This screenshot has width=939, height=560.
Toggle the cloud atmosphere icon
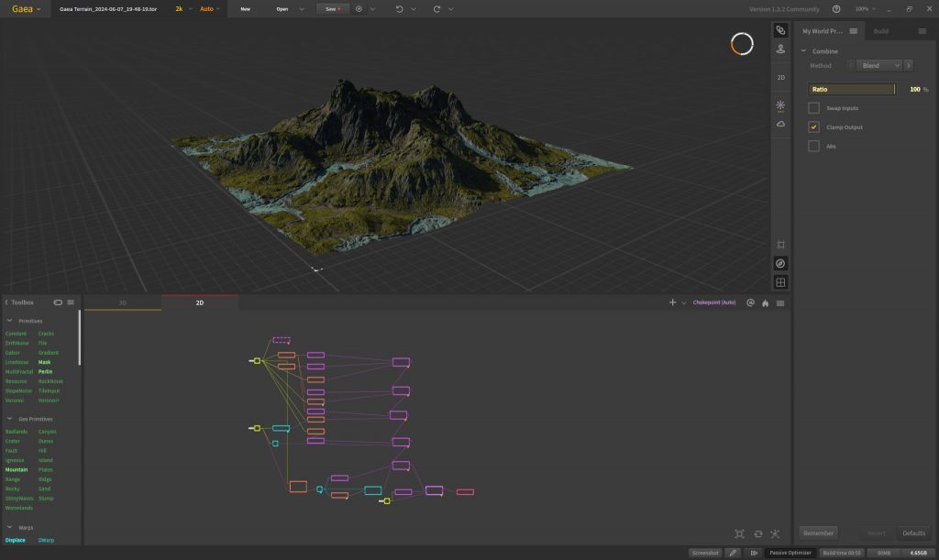[x=780, y=124]
